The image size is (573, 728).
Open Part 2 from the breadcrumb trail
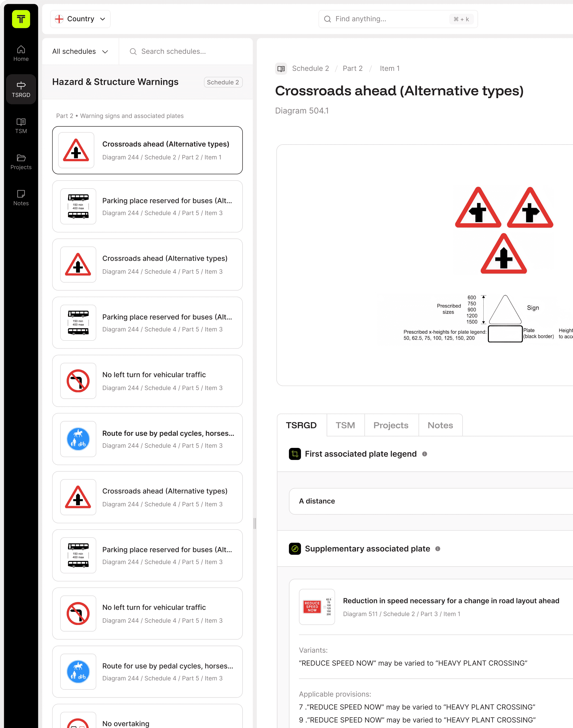[353, 68]
